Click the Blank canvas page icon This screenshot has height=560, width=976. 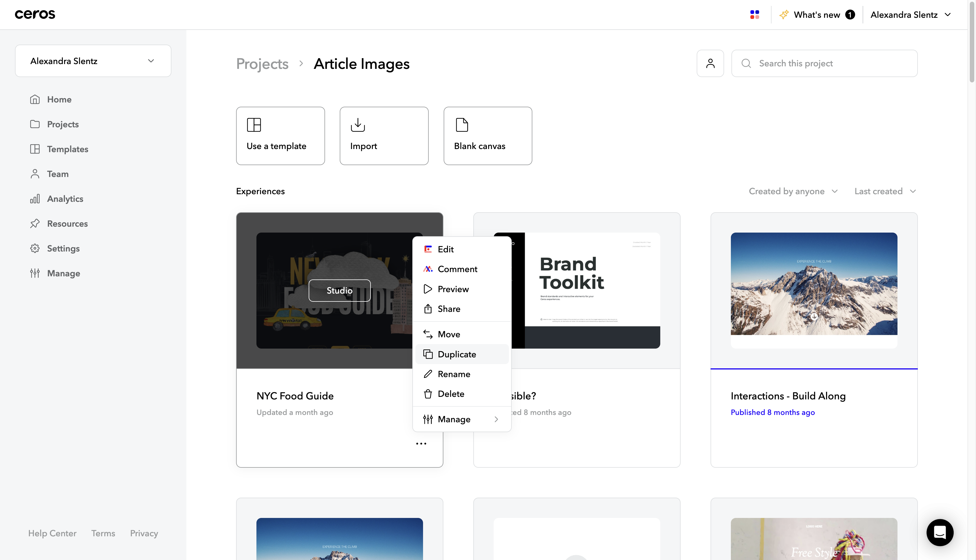pos(462,124)
